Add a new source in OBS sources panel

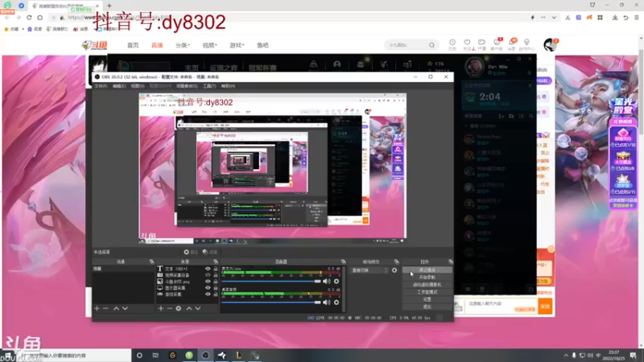coord(160,308)
